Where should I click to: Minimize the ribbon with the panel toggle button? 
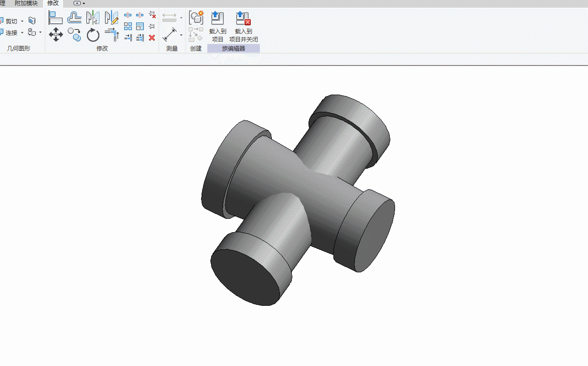tap(77, 3)
